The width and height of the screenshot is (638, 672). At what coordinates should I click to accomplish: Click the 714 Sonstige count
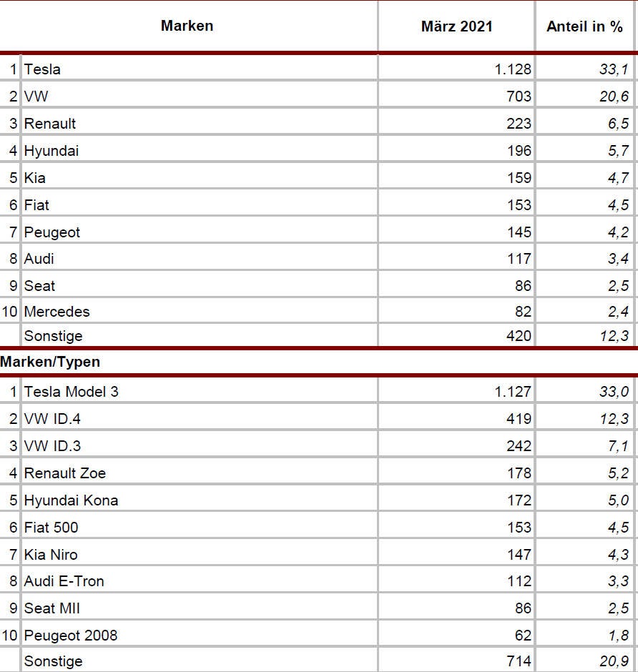coord(519,661)
